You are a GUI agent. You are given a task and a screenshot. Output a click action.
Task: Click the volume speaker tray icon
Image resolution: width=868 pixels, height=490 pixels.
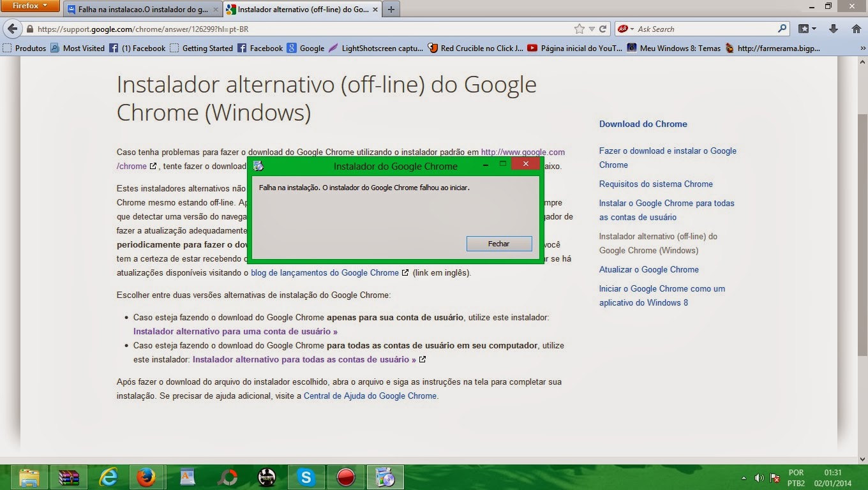tap(759, 477)
